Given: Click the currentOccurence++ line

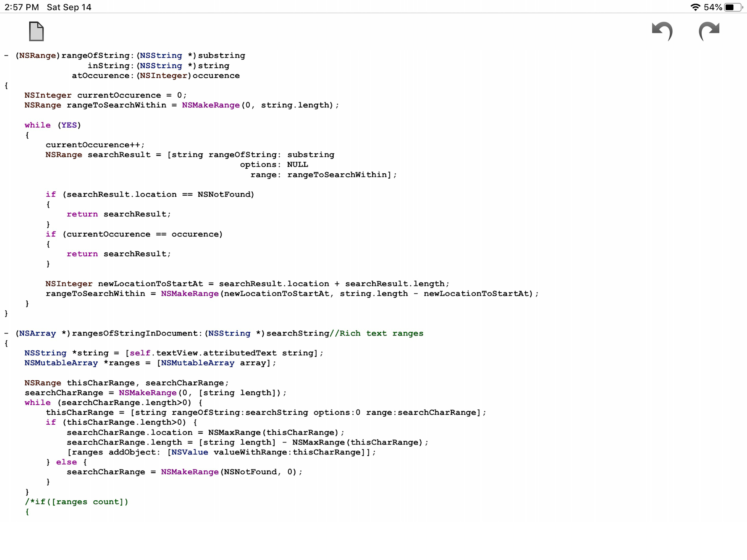Looking at the screenshot, I should tap(95, 145).
